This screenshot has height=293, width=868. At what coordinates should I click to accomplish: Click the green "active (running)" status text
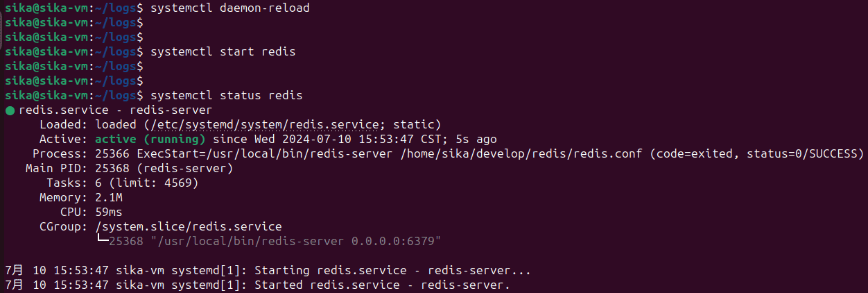tap(150, 139)
